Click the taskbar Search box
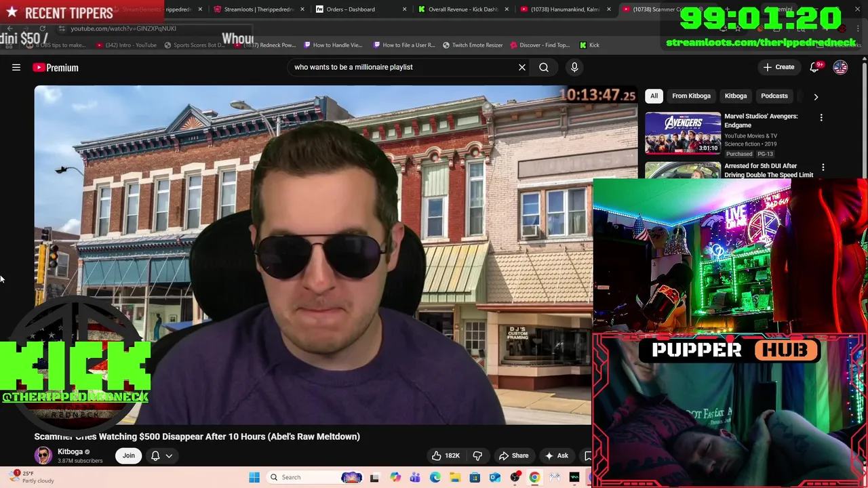The image size is (868, 488). tap(315, 477)
